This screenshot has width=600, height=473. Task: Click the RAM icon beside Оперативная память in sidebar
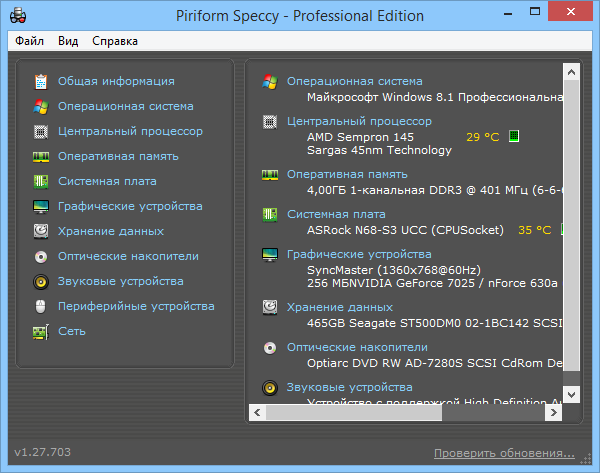pos(41,156)
